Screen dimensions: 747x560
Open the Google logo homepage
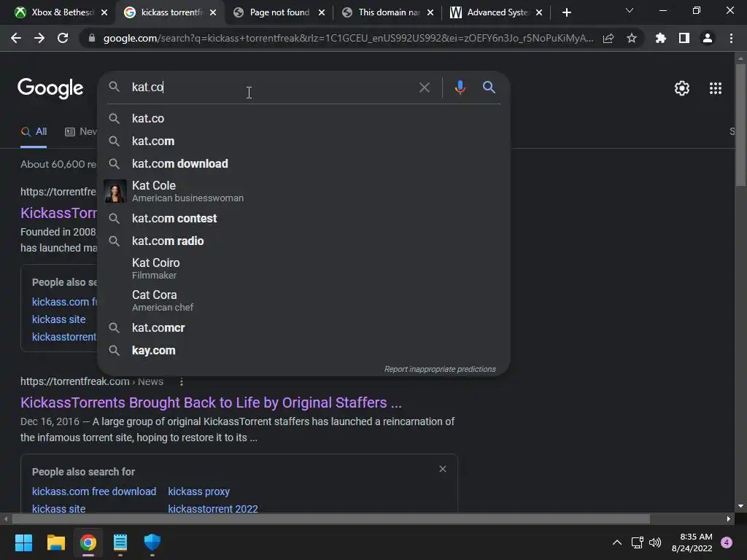click(x=50, y=88)
